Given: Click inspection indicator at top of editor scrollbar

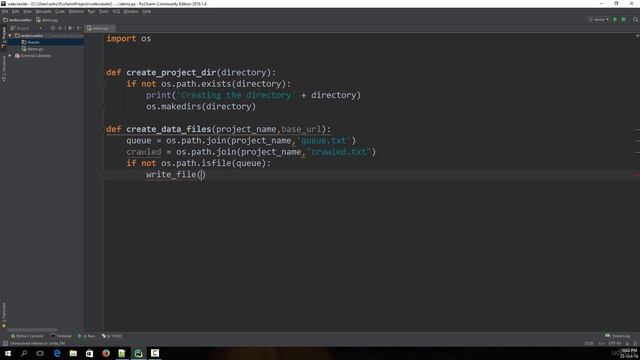Looking at the screenshot, I should [637, 36].
